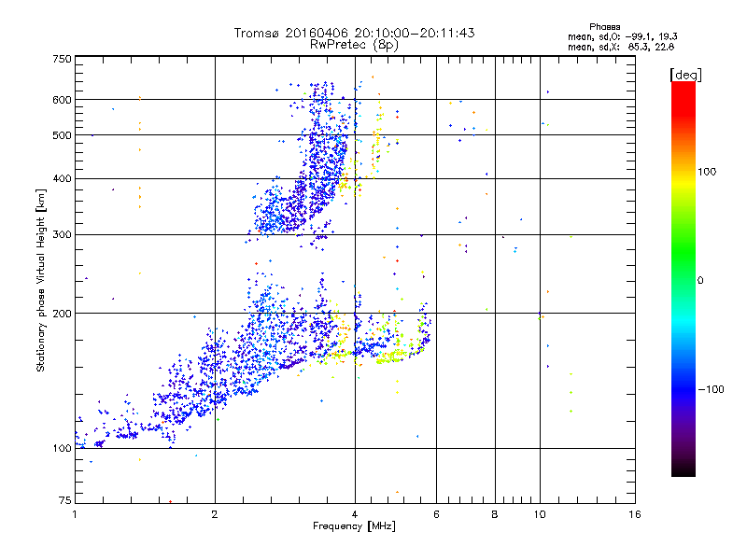Click the y-axis tick label "300"
Viewport: 747px width, 560px height.
(62, 235)
